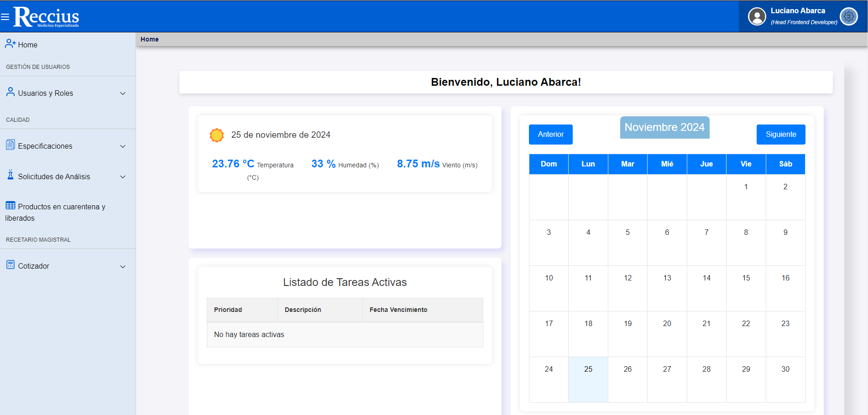Click the Prioridad column header
Viewport: 868px width, 415px height.
coord(228,310)
